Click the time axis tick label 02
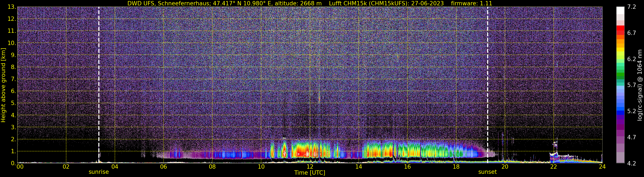 coord(66,167)
